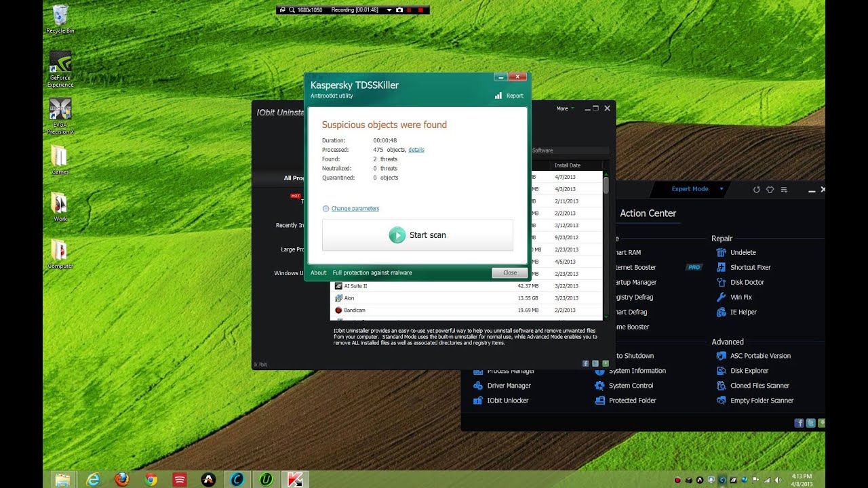This screenshot has height=488, width=868.
Task: Open the Expert Mode dropdown in Advanced SystemCare
Action: [x=697, y=189]
